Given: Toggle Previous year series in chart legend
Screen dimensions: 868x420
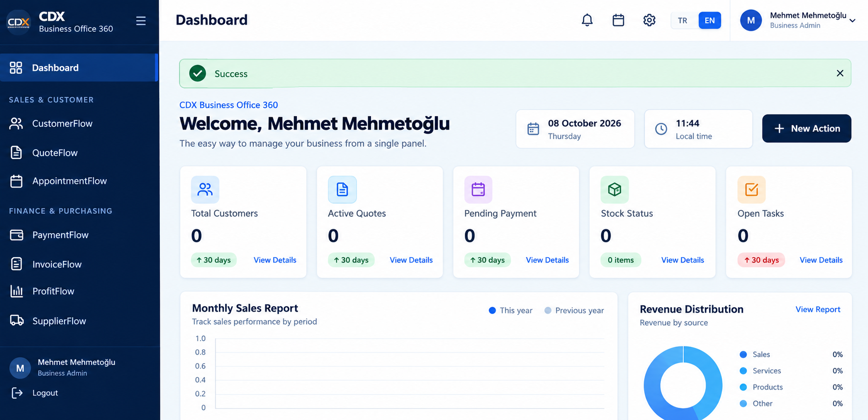Looking at the screenshot, I should pyautogui.click(x=574, y=311).
